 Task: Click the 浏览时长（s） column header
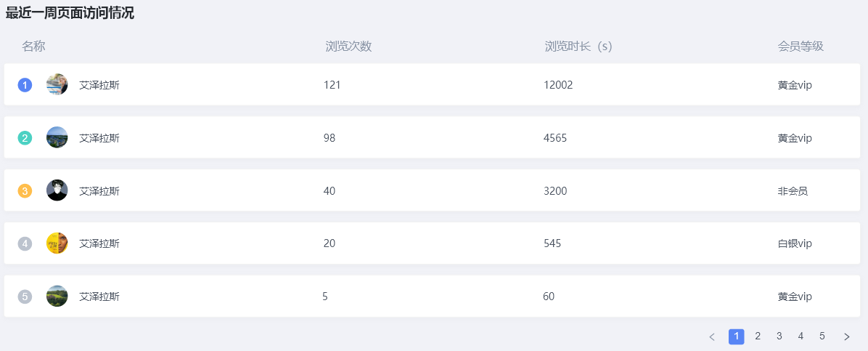click(x=578, y=47)
